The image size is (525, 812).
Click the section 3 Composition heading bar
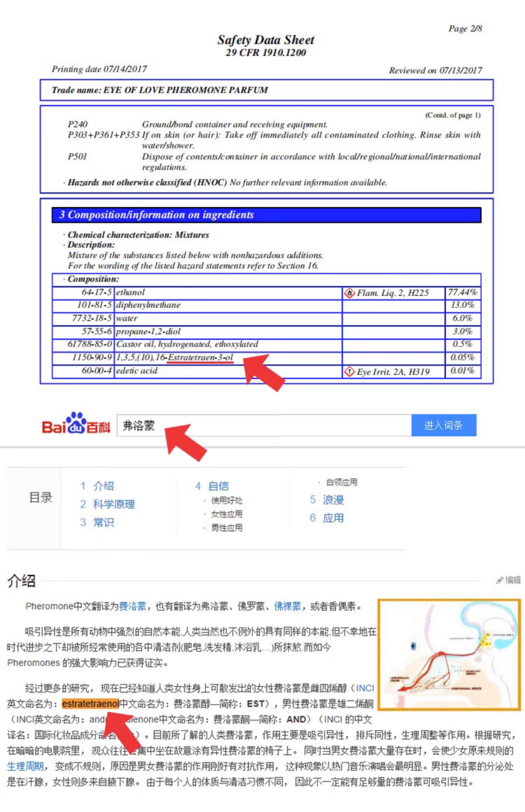coord(266,215)
